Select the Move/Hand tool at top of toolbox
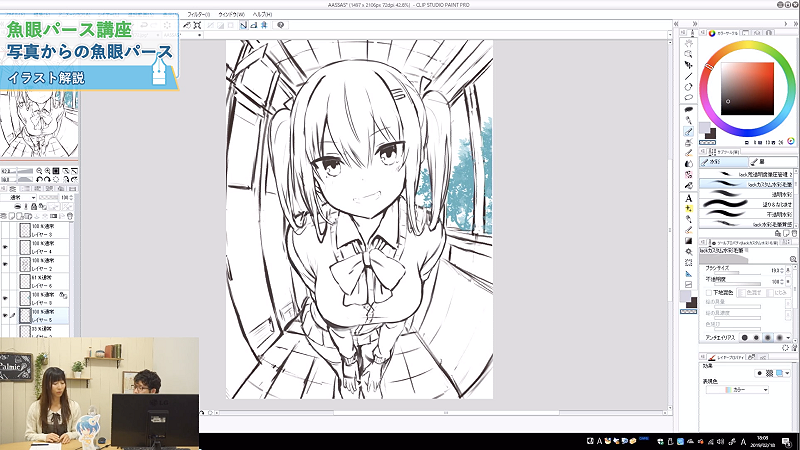Viewport: 800px width, 450px height. click(x=688, y=43)
